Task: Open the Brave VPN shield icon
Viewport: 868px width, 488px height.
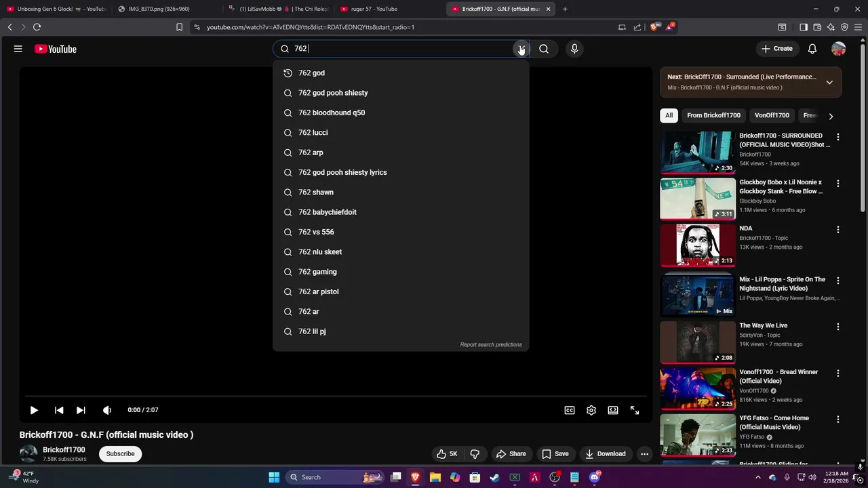Action: [x=844, y=27]
